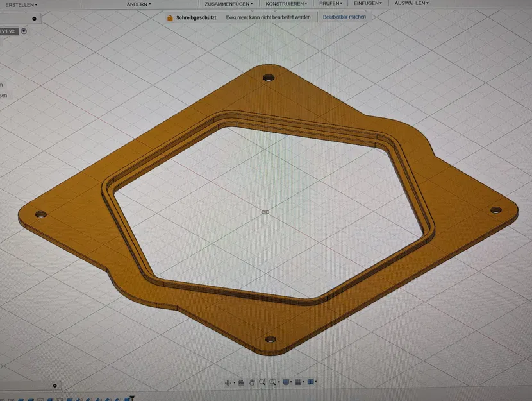Open the Viewports dropdown arrow
Screen dimensions: 532x401
click(x=317, y=382)
